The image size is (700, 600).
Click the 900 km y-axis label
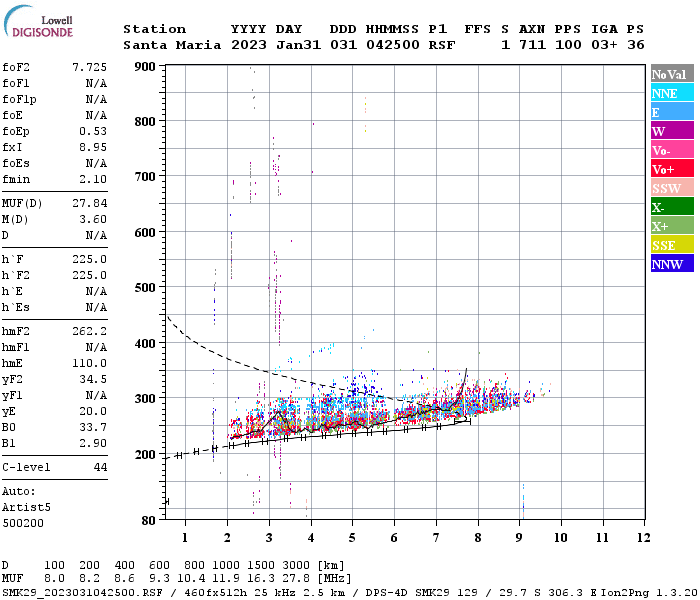click(x=145, y=67)
